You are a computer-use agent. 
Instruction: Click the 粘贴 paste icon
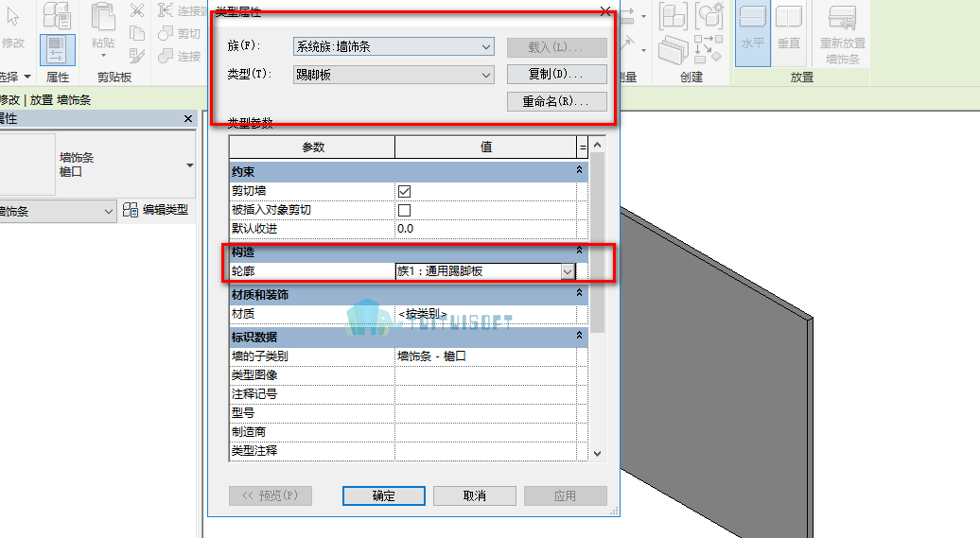pyautogui.click(x=102, y=18)
